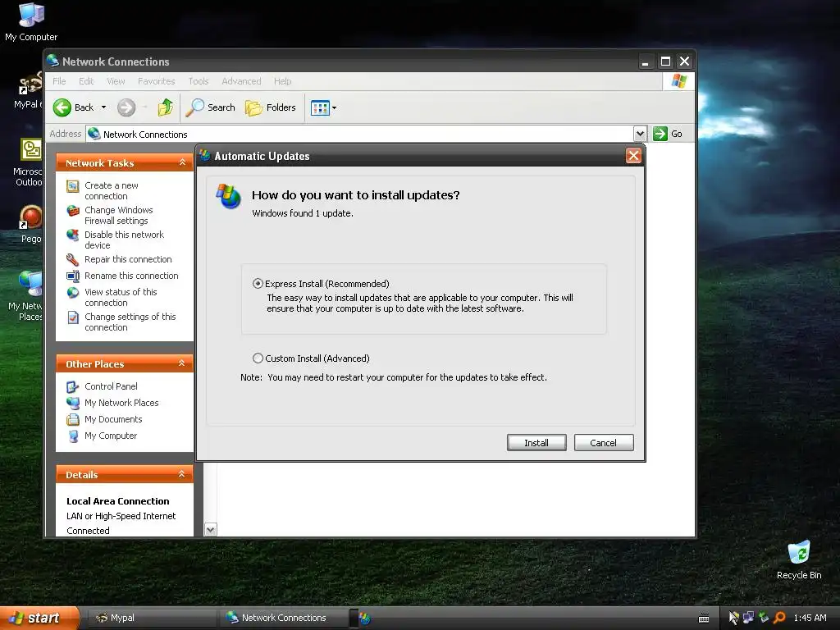840x630 pixels.
Task: Open the Views dropdown arrow
Action: pos(335,107)
